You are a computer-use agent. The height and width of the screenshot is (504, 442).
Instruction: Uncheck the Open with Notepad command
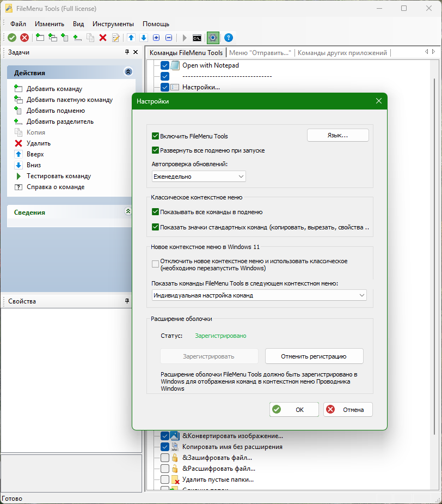(x=165, y=65)
